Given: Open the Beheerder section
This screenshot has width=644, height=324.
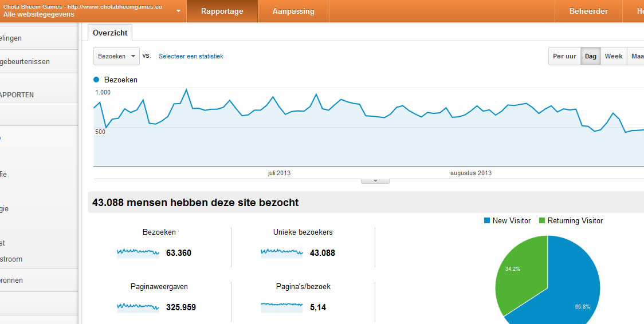Looking at the screenshot, I should [588, 11].
